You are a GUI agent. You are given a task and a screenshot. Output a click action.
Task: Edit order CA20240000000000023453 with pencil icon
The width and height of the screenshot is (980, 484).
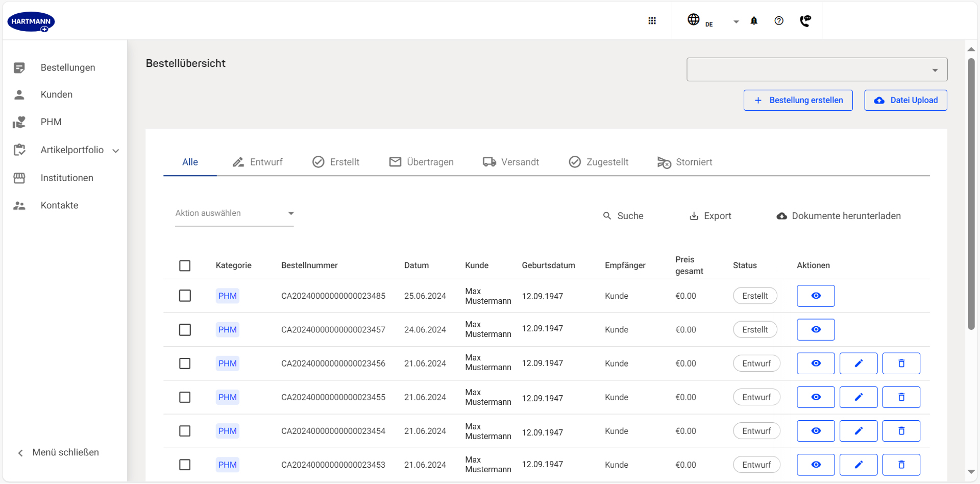pos(858,465)
